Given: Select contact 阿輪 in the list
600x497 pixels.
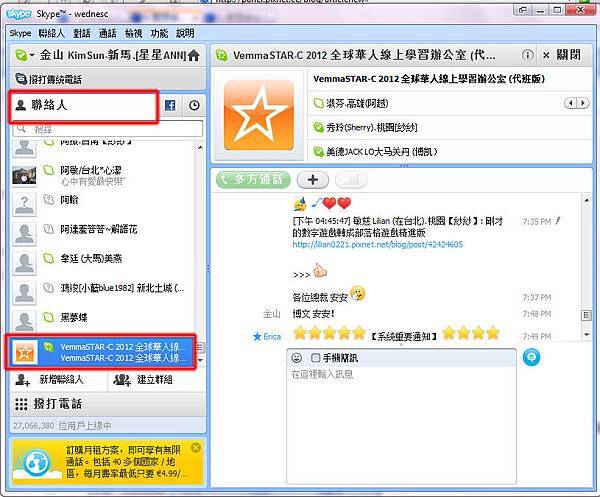Looking at the screenshot, I should [103, 204].
